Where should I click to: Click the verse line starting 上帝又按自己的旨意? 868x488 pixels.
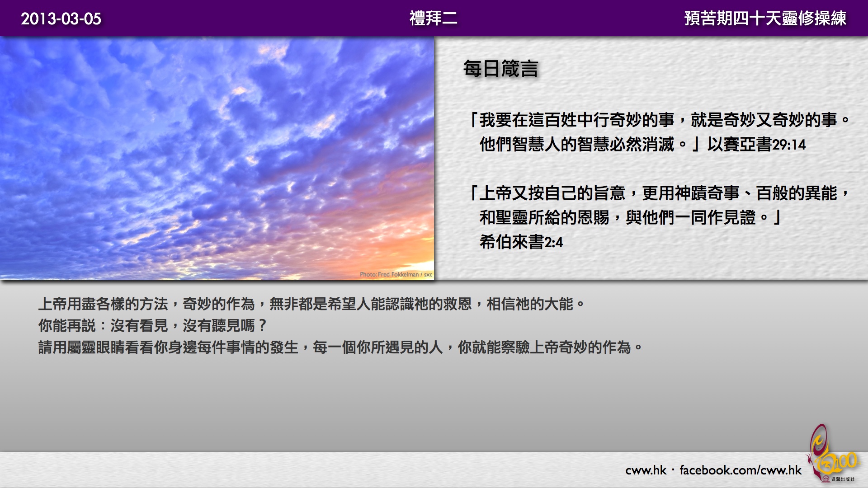point(660,193)
